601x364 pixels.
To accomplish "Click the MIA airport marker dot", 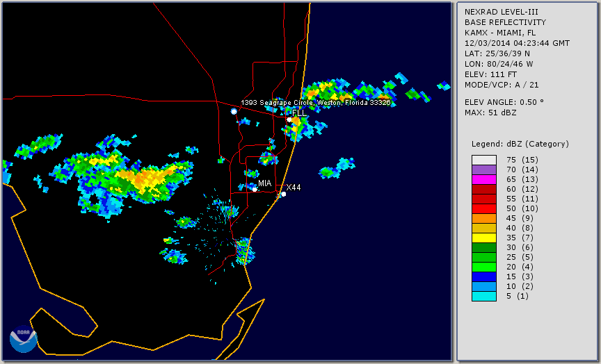I will point(255,189).
